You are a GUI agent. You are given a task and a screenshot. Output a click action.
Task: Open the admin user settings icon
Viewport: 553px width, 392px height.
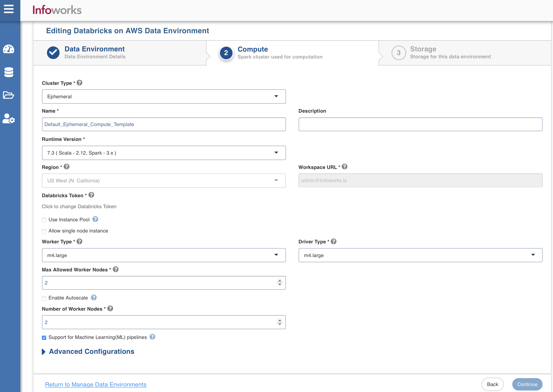(x=9, y=119)
